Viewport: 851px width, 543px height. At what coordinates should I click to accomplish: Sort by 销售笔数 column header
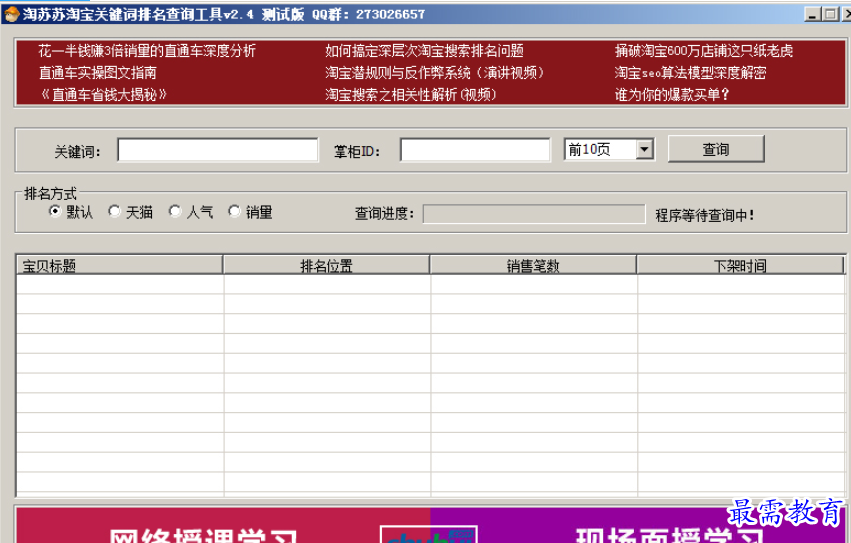pos(533,265)
